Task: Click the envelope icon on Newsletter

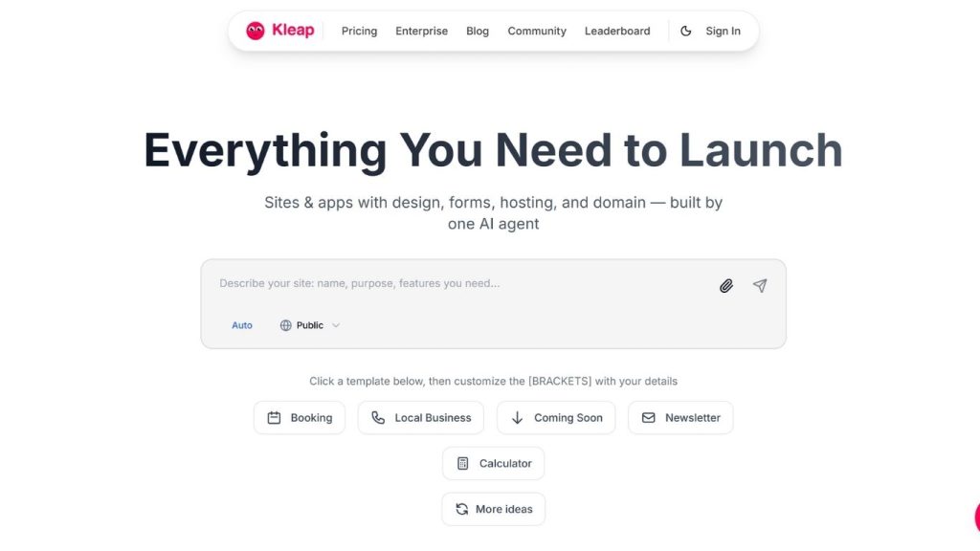Action: [648, 417]
